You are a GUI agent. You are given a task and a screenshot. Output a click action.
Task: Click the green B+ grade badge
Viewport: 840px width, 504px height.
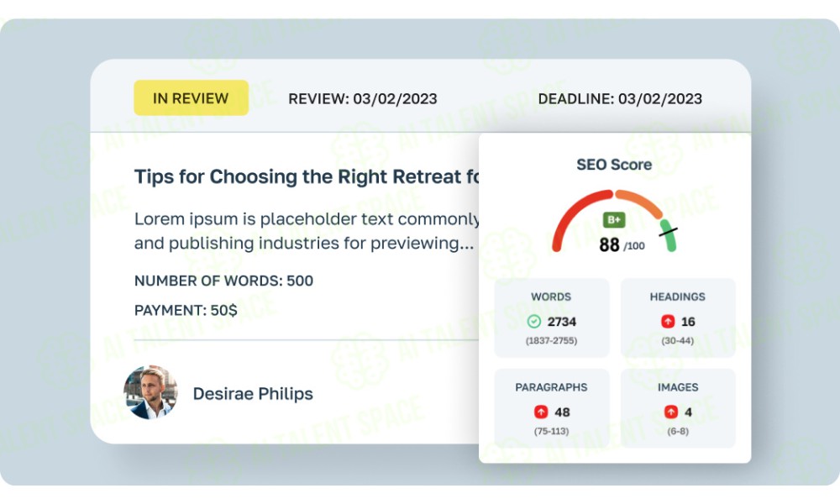[x=614, y=220]
